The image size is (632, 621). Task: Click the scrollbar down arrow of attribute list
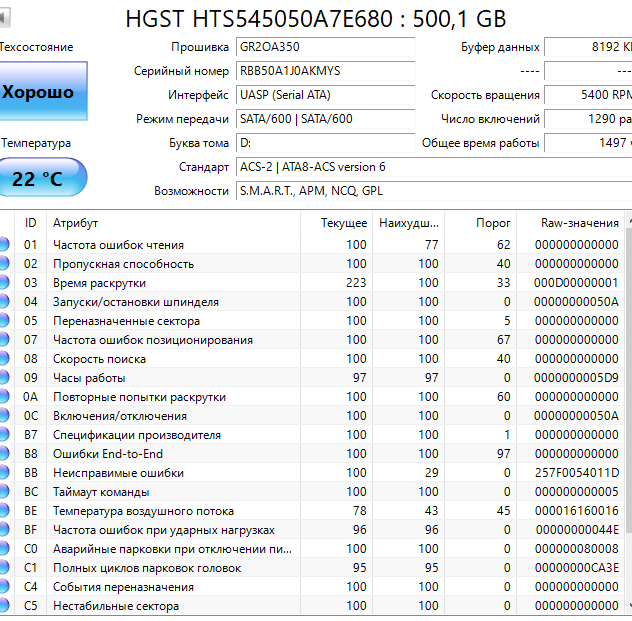629,605
